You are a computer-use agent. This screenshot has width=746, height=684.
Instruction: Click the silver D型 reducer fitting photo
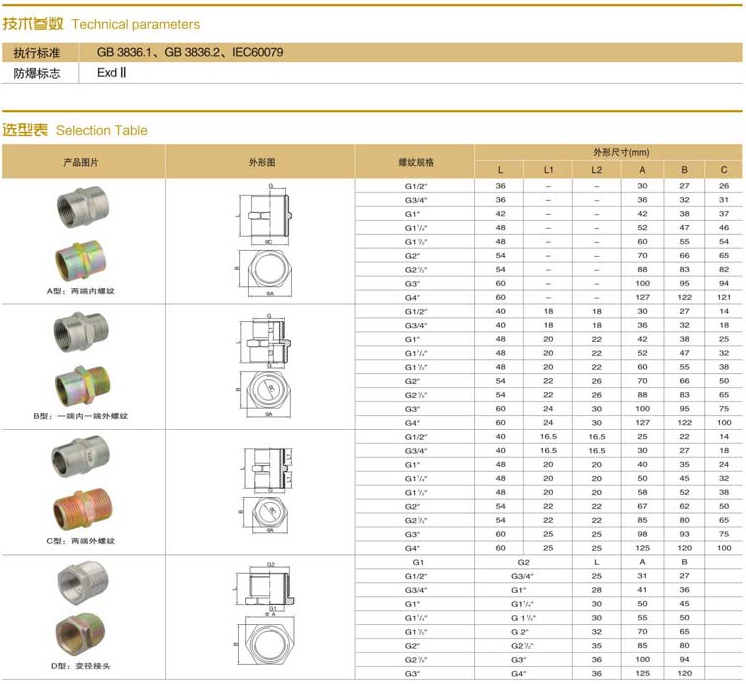[81, 582]
